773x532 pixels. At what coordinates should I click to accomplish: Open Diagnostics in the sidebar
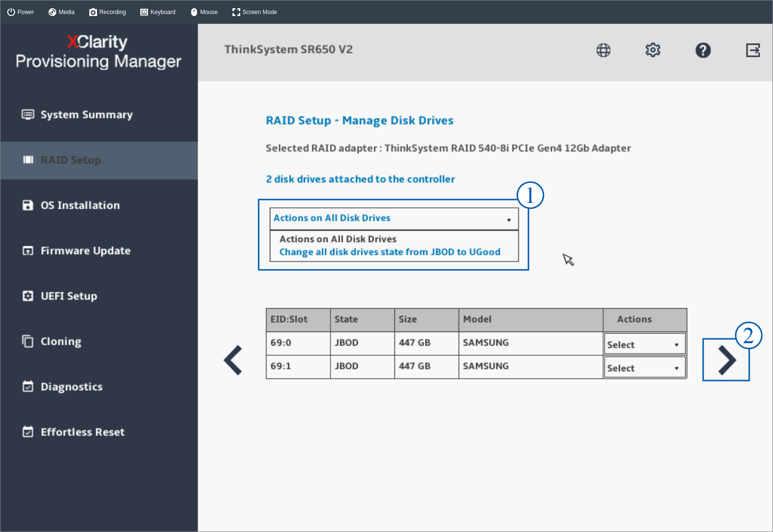[99, 387]
